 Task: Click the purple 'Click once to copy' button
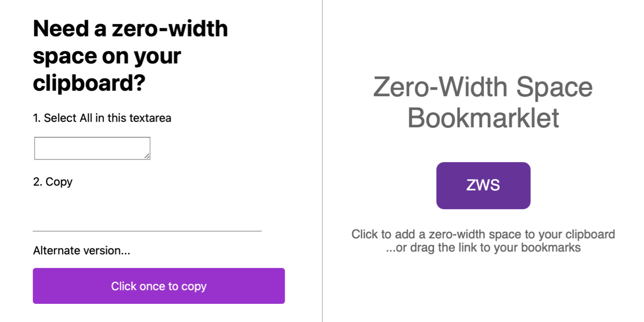coord(159,286)
